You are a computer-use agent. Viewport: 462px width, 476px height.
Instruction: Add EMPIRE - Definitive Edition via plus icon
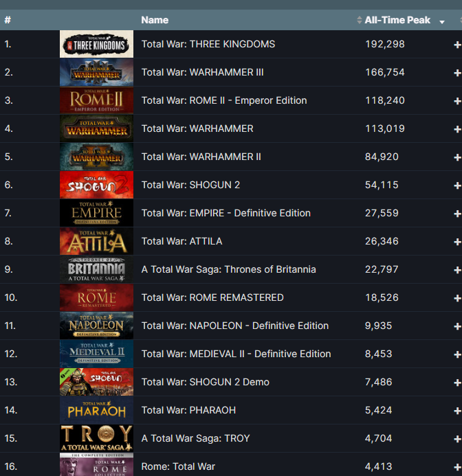[x=458, y=214]
